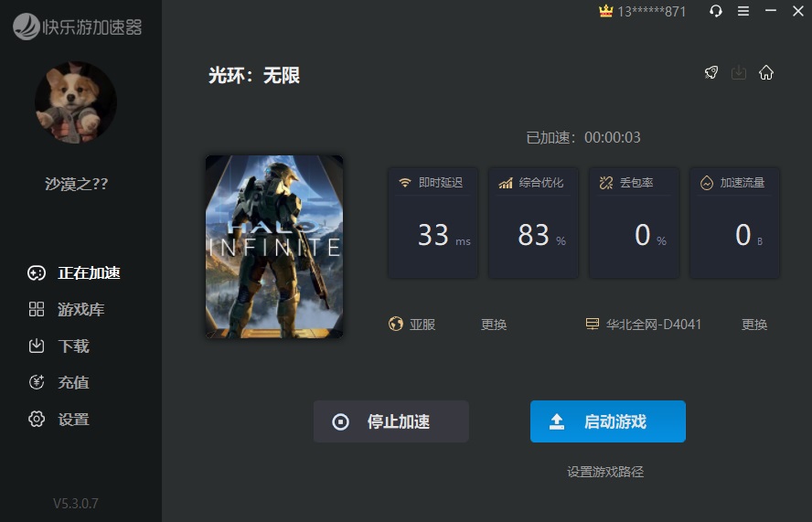
Task: Open the hamburger menu in the title bar
Action: click(743, 11)
